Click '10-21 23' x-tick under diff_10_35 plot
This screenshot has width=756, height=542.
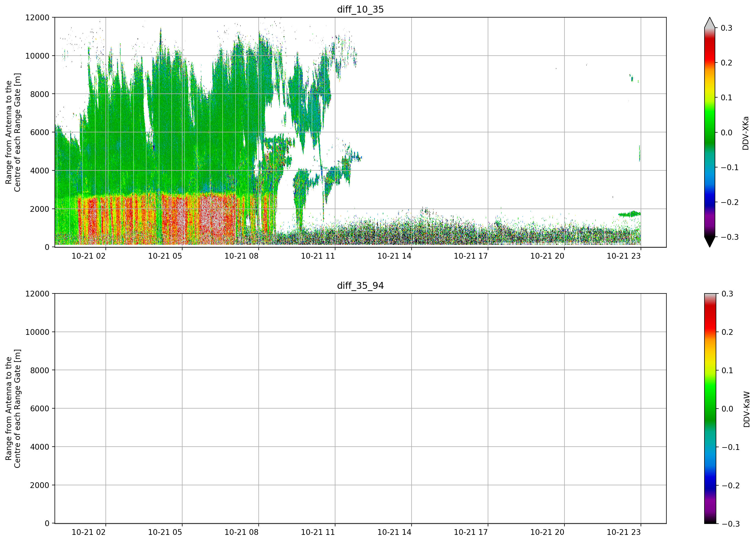coord(624,256)
